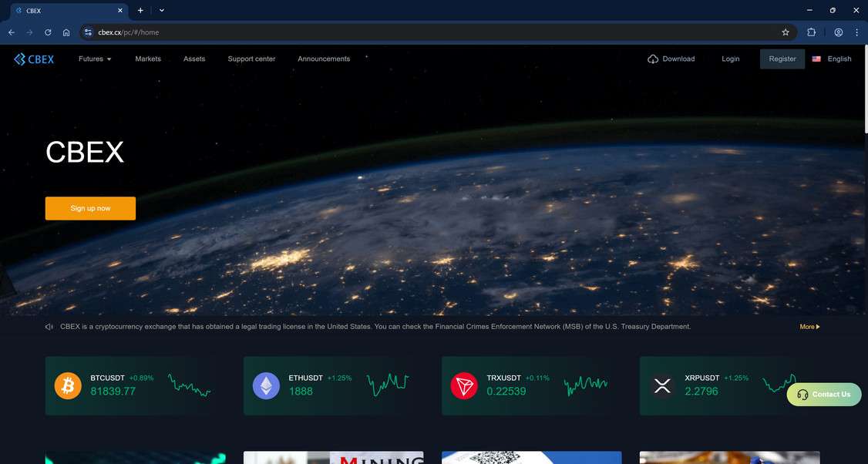Click the address bar URL field
The height and width of the screenshot is (464, 868).
[437, 32]
